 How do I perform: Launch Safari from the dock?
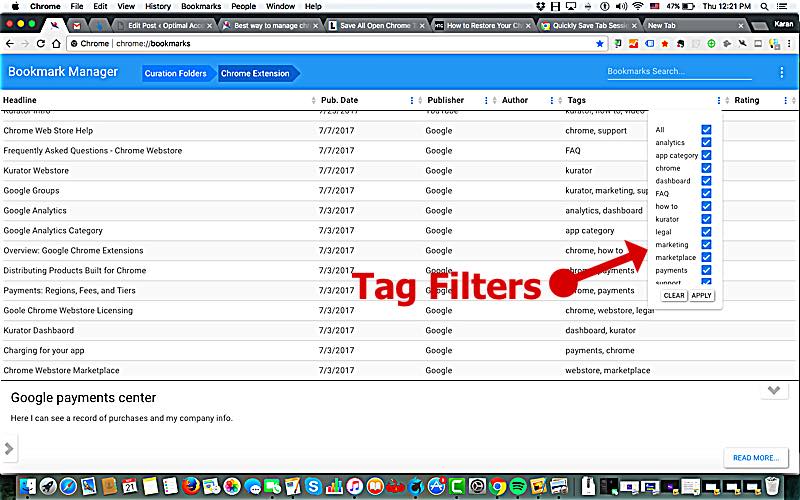(68, 486)
